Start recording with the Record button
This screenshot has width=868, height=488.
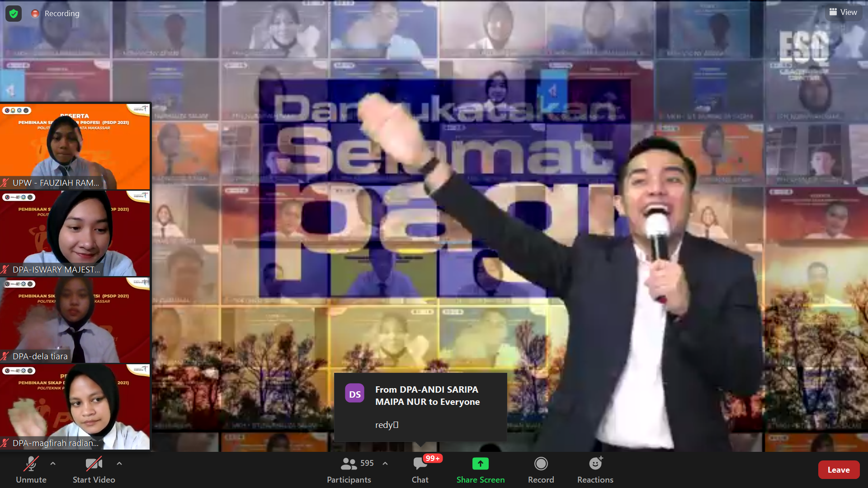[x=541, y=470]
